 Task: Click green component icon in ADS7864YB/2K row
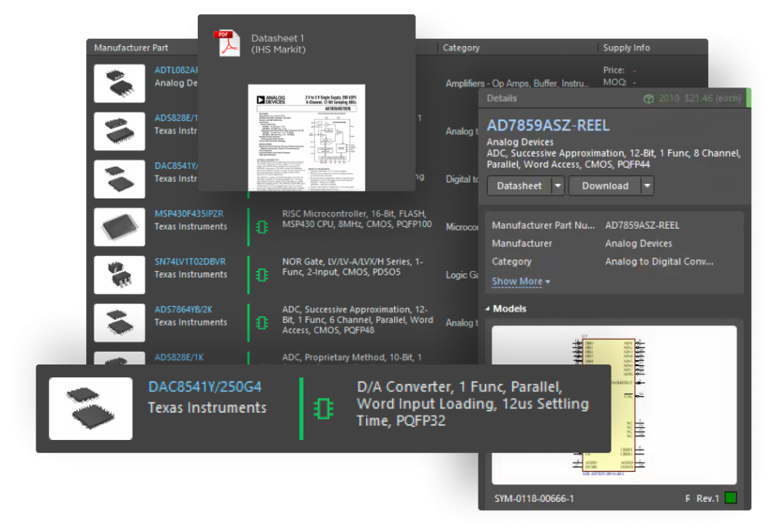[262, 322]
